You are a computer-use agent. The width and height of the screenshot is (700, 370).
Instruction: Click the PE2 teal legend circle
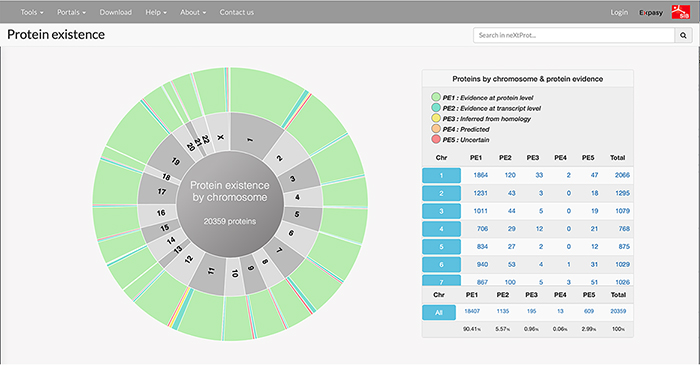pyautogui.click(x=436, y=108)
